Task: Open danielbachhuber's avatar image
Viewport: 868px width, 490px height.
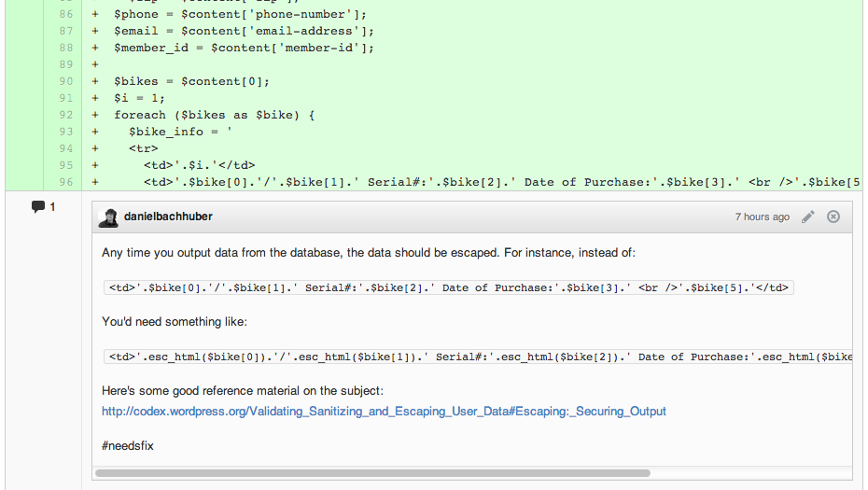Action: (108, 217)
